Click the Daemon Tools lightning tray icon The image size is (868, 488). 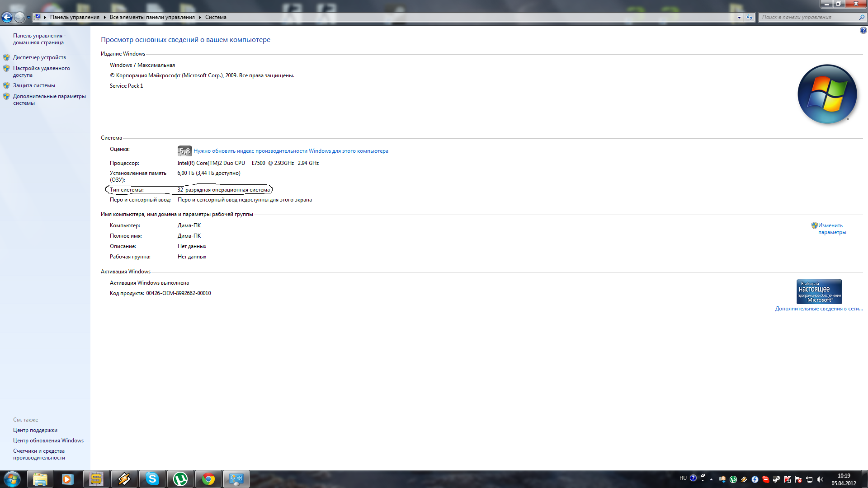755,479
